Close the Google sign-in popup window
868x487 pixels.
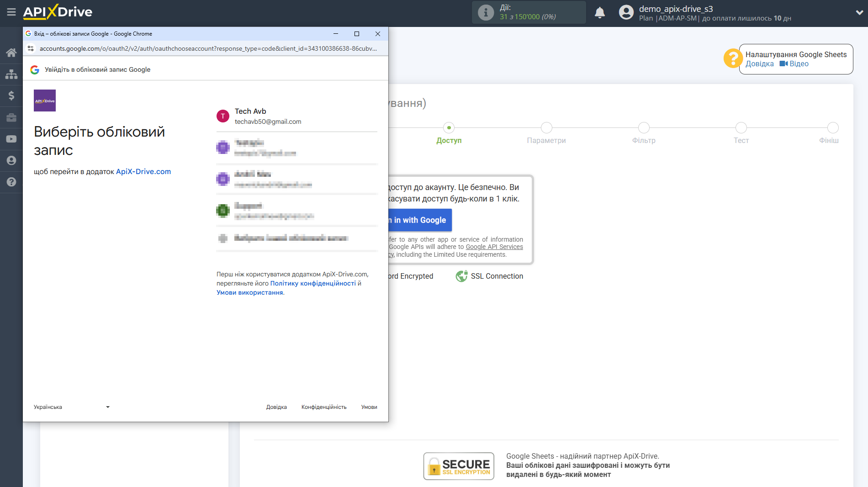378,34
